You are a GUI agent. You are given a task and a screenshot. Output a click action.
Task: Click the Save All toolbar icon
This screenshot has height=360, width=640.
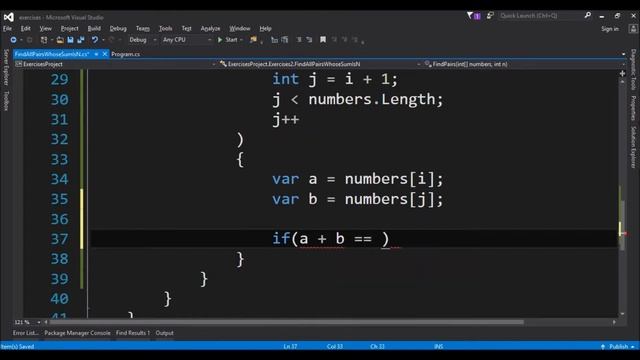(81, 40)
